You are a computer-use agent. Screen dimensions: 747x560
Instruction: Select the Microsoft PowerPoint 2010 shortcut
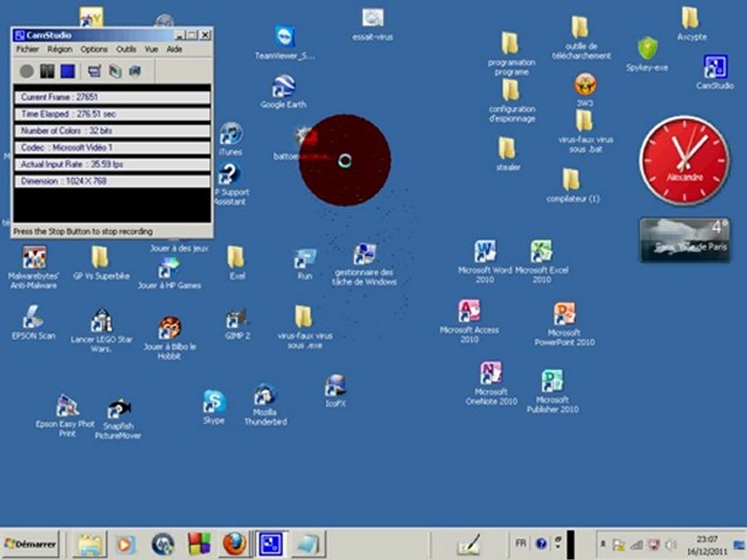pos(564,314)
